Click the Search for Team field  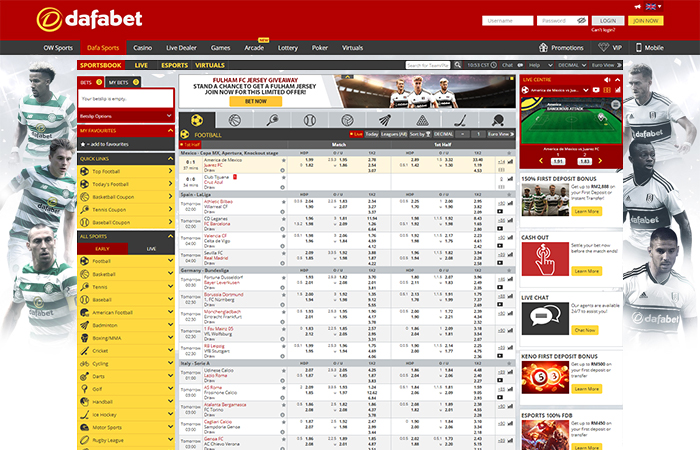428,65
